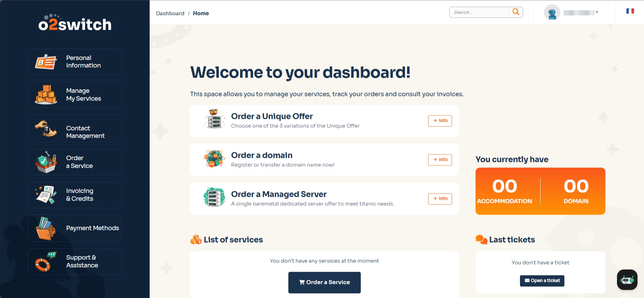644x298 pixels.
Task: Click the magnifying glass search icon
Action: pos(516,12)
